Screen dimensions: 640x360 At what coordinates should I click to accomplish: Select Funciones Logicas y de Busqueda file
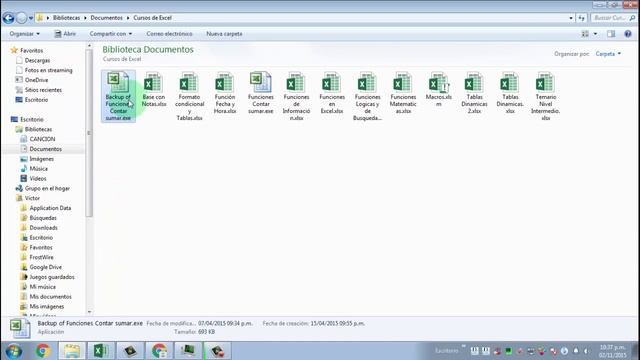pos(367,96)
